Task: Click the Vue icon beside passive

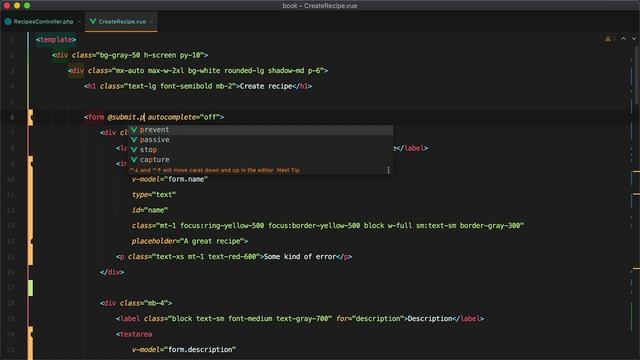Action: point(134,140)
